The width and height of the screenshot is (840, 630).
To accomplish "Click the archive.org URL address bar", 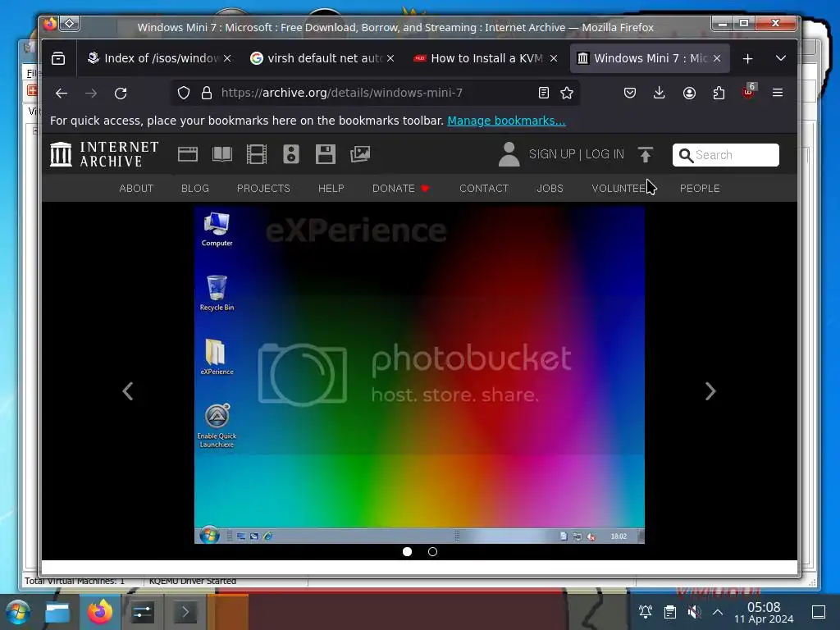I will (375, 93).
